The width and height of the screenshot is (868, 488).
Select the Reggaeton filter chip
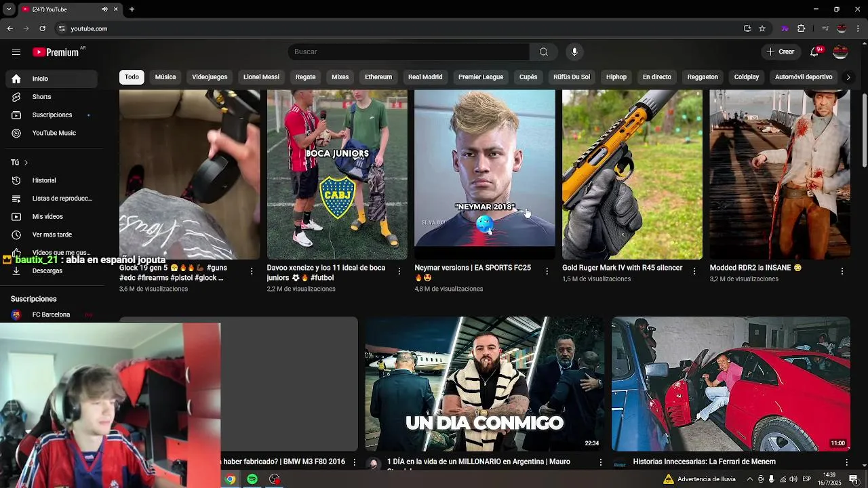click(x=703, y=77)
